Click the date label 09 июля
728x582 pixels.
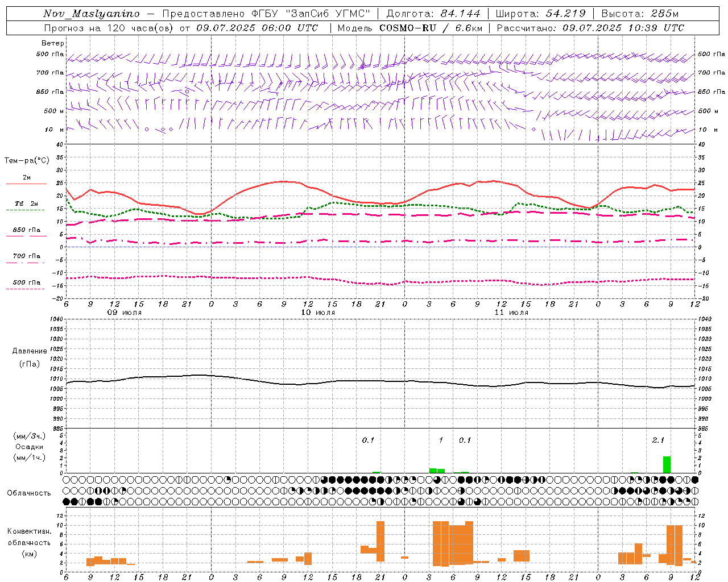click(125, 313)
